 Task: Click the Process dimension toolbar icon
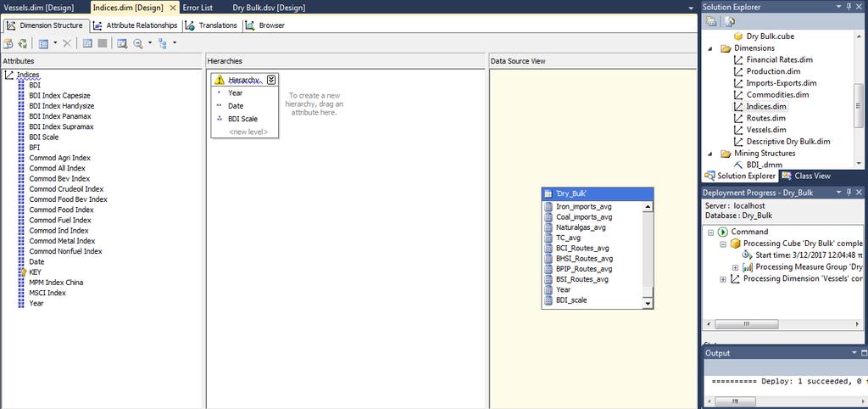[x=23, y=43]
